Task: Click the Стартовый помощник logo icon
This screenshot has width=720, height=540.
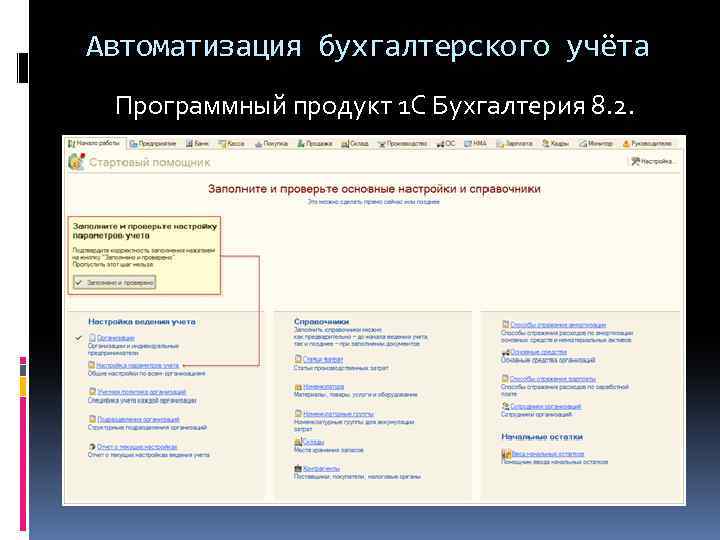Action: pos(76,162)
